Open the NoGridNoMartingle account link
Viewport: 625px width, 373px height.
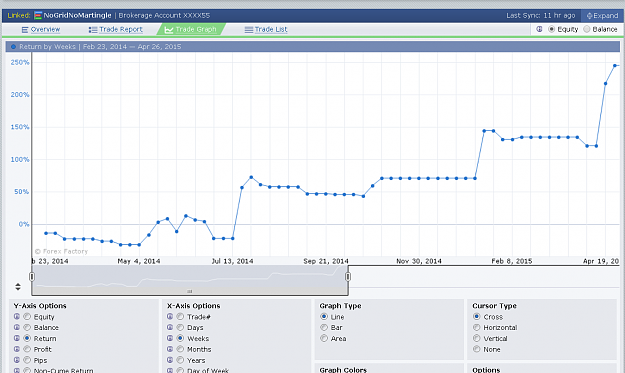tap(77, 16)
